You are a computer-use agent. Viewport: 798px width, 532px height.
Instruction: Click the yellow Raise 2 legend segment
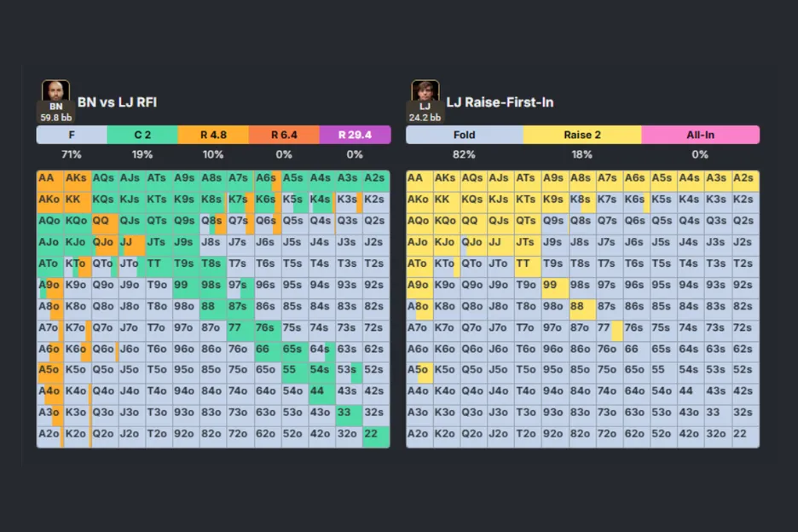click(582, 135)
